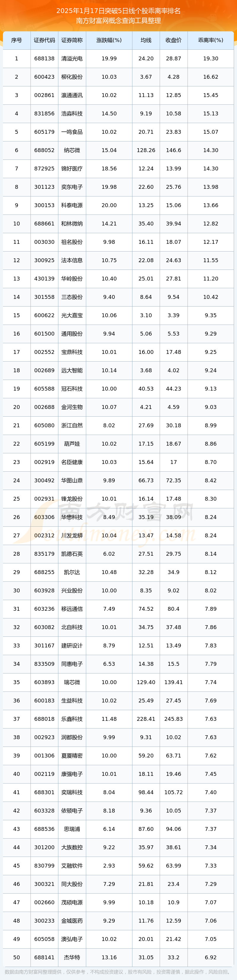Select stock name 清溢光电
The height and width of the screenshot is (980, 237).
72,59
